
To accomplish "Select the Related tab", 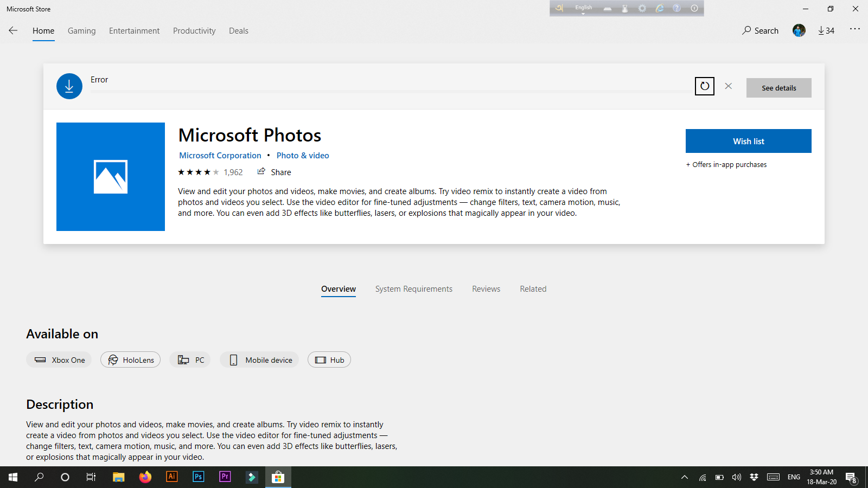I will coord(533,289).
